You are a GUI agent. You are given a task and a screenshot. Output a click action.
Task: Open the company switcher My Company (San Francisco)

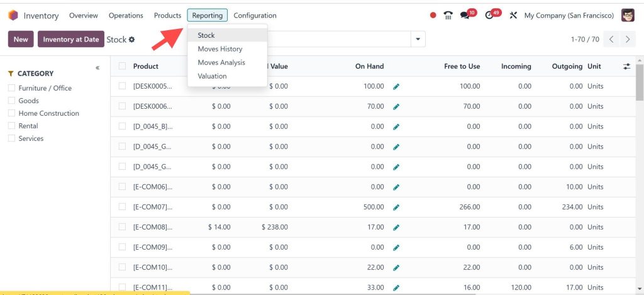coord(569,16)
